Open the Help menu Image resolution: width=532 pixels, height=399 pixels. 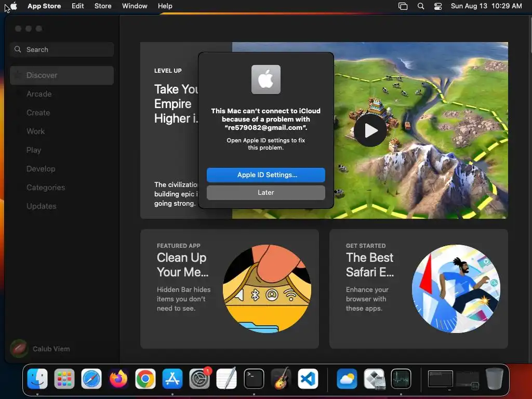165,6
